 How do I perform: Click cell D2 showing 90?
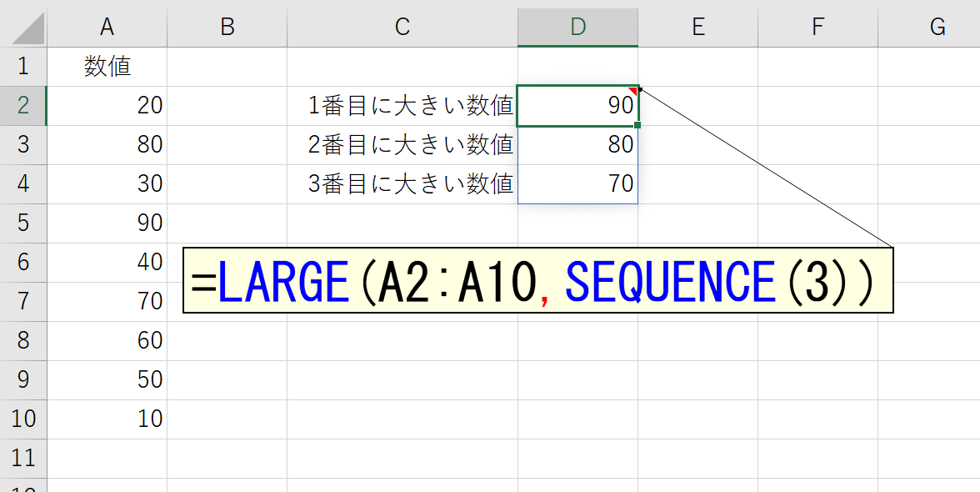coord(578,106)
